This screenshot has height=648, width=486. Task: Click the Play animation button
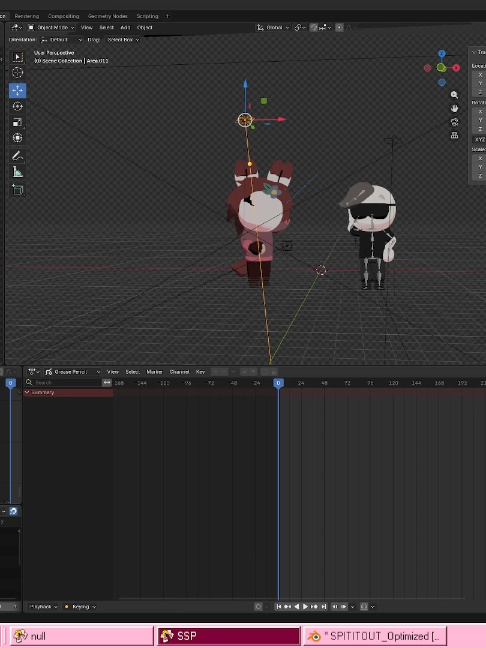(x=305, y=607)
